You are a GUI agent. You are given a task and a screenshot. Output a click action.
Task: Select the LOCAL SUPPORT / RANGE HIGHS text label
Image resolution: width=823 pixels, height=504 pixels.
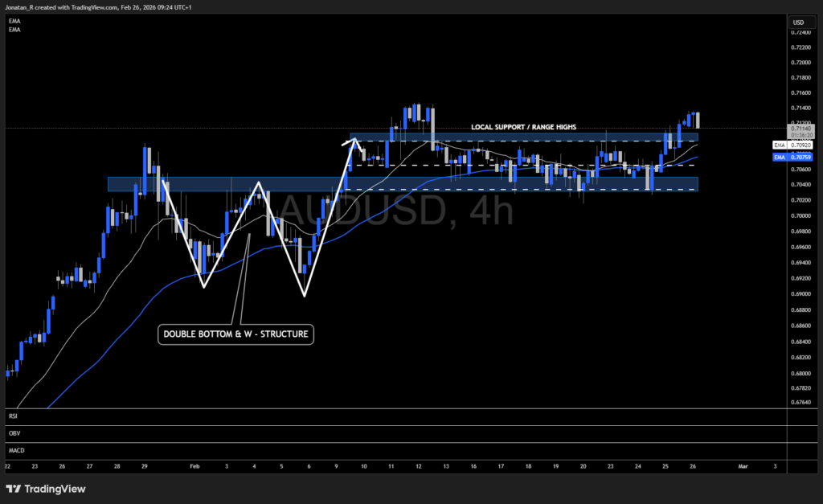click(x=523, y=127)
